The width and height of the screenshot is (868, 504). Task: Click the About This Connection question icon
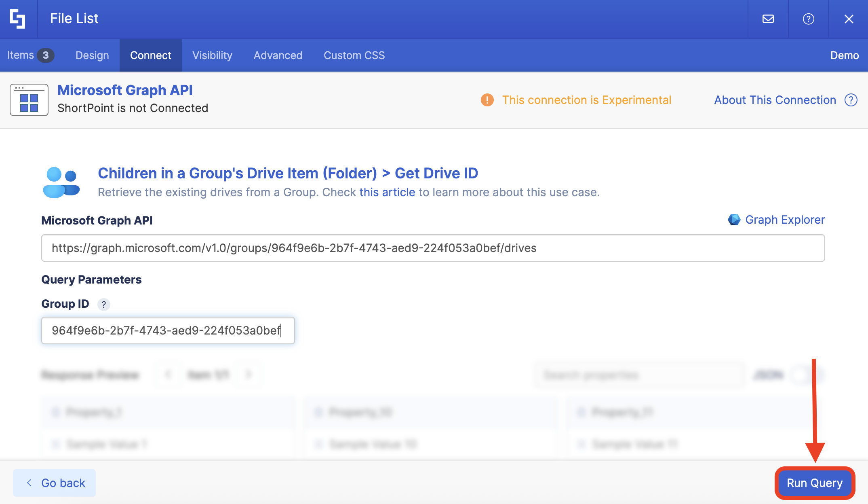(x=851, y=100)
